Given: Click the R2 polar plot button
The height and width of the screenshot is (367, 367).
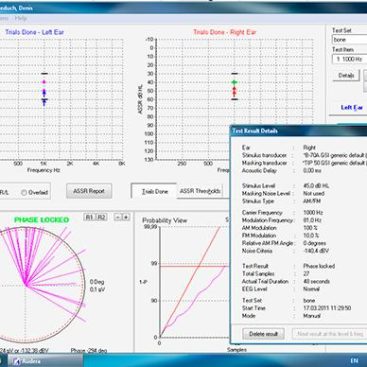Looking at the screenshot, I should pyautogui.click(x=101, y=217).
